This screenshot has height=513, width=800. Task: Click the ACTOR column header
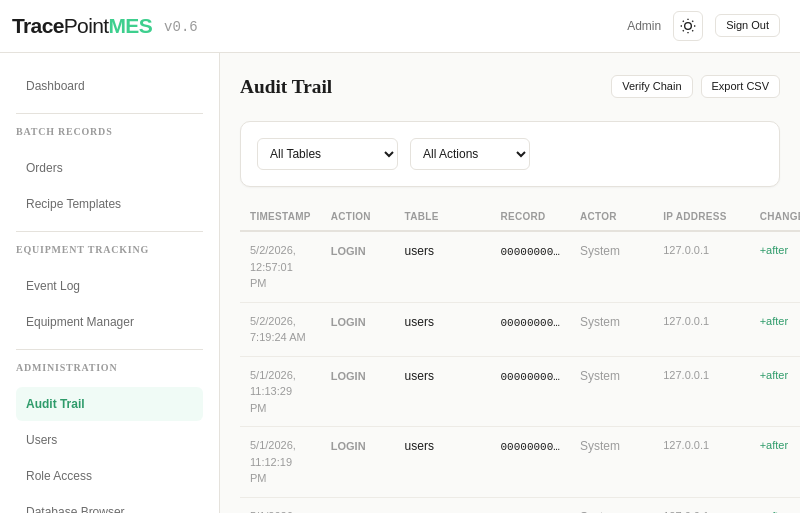point(598,216)
